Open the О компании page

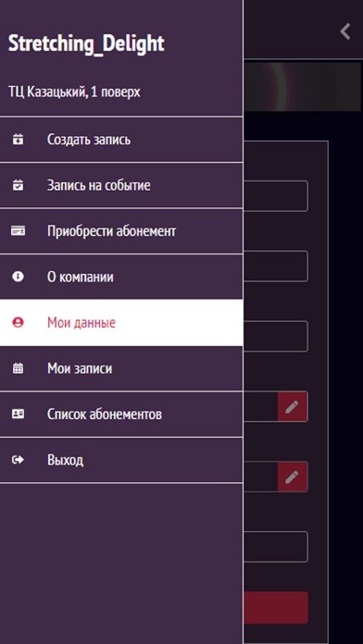tap(121, 277)
